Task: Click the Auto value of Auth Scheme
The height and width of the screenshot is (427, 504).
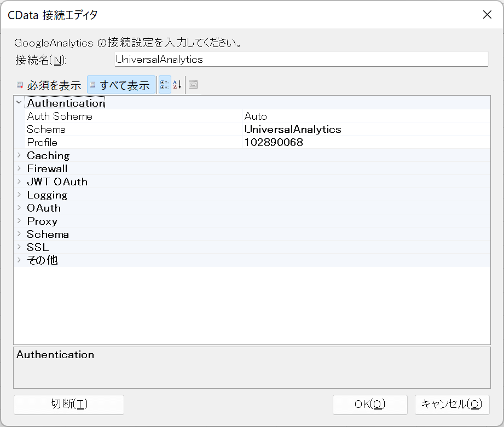Action: (x=256, y=116)
